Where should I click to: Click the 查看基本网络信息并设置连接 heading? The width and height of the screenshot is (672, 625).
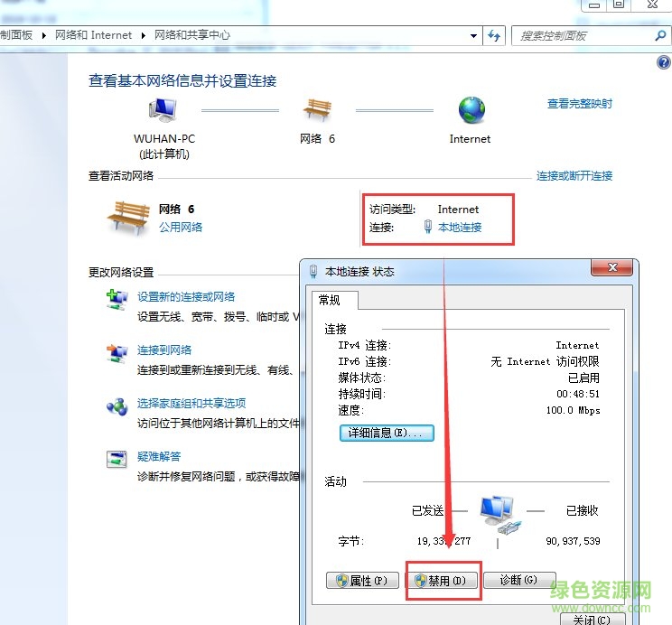pyautogui.click(x=182, y=81)
